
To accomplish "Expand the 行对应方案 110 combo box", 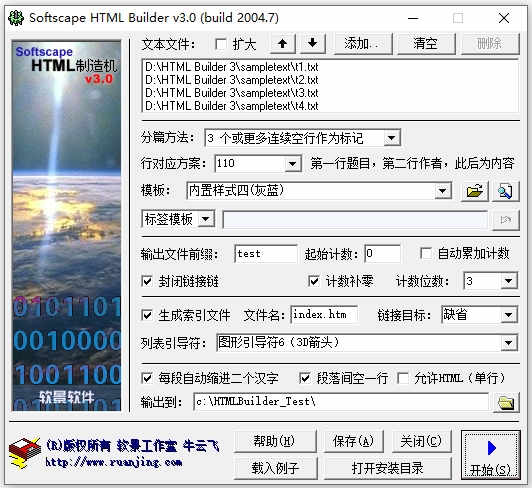I will (292, 164).
